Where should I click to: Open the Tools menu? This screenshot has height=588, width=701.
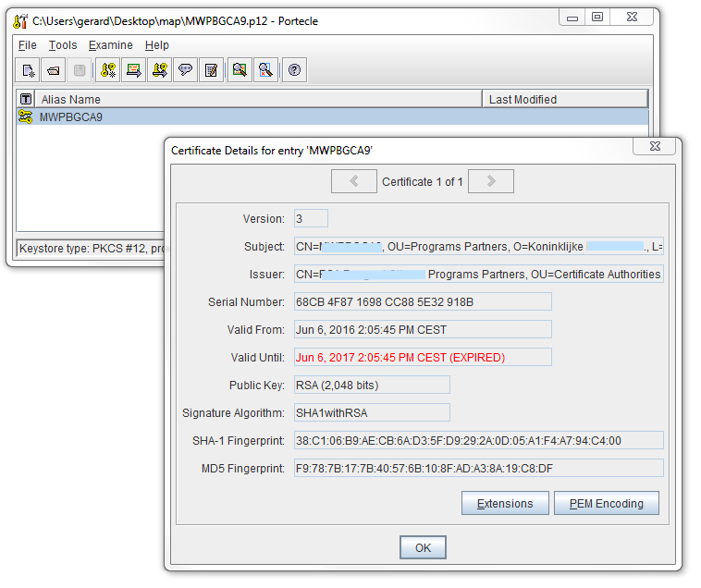[63, 45]
